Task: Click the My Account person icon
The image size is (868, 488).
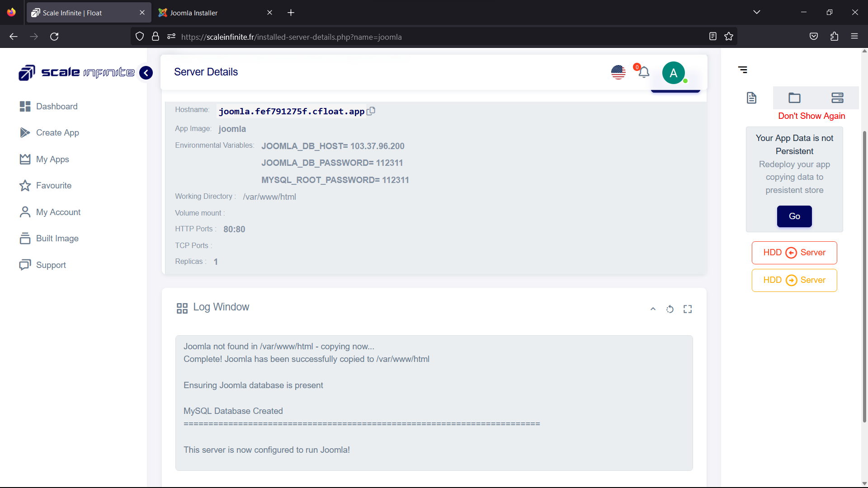Action: click(x=25, y=212)
